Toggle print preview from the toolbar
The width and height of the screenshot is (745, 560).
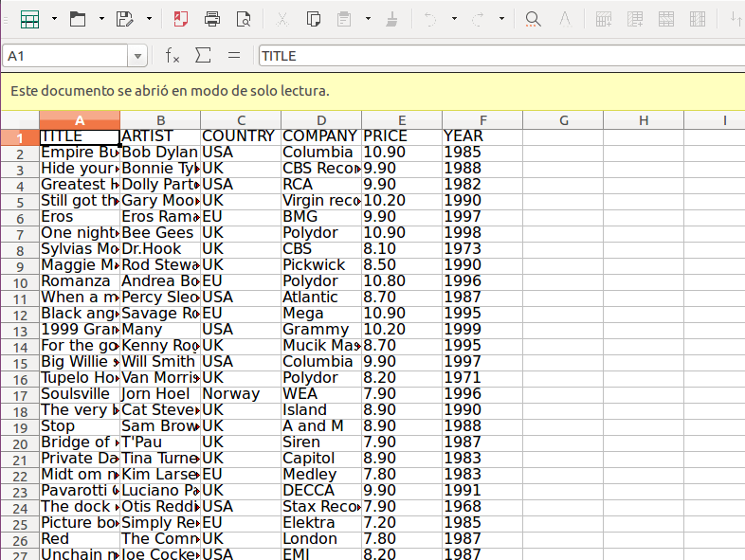pos(244,19)
